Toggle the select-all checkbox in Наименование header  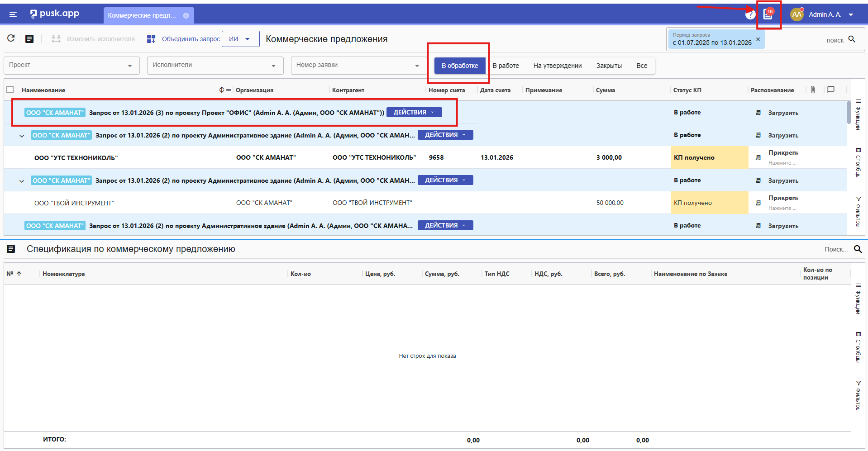[x=10, y=90]
